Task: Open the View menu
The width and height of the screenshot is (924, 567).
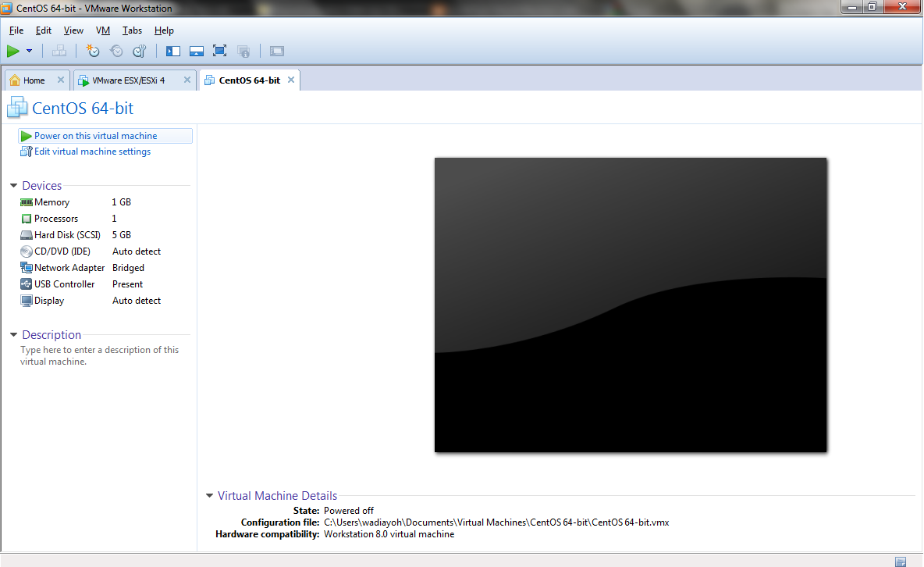Action: point(73,30)
